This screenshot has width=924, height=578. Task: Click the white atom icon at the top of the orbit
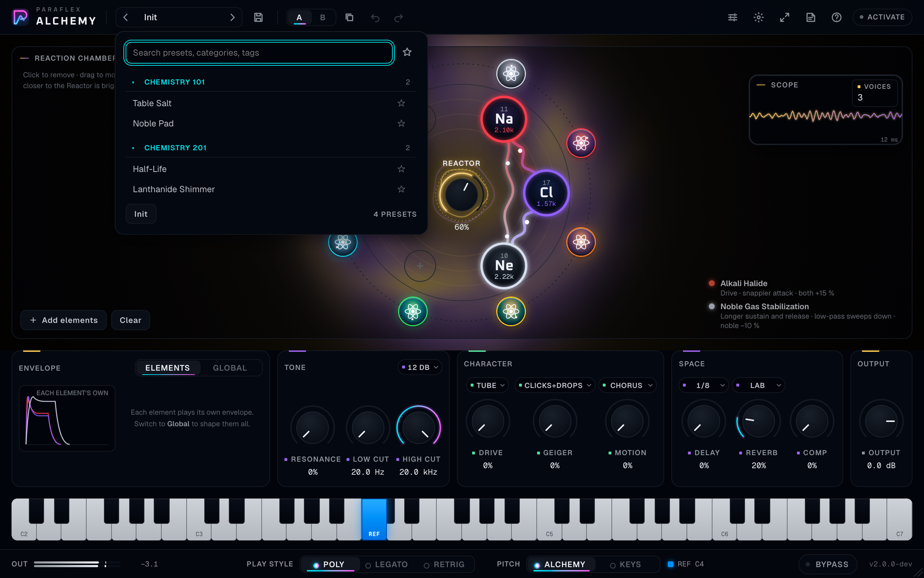(511, 73)
